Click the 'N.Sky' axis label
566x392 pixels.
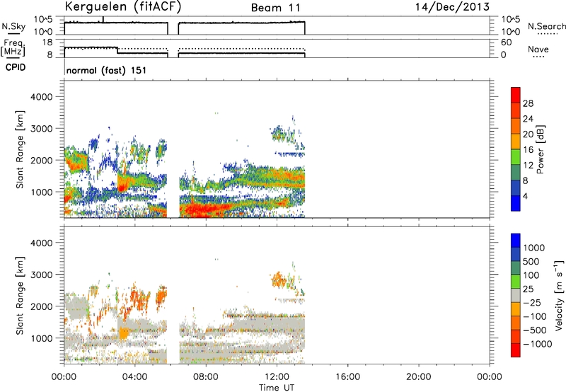pos(13,27)
